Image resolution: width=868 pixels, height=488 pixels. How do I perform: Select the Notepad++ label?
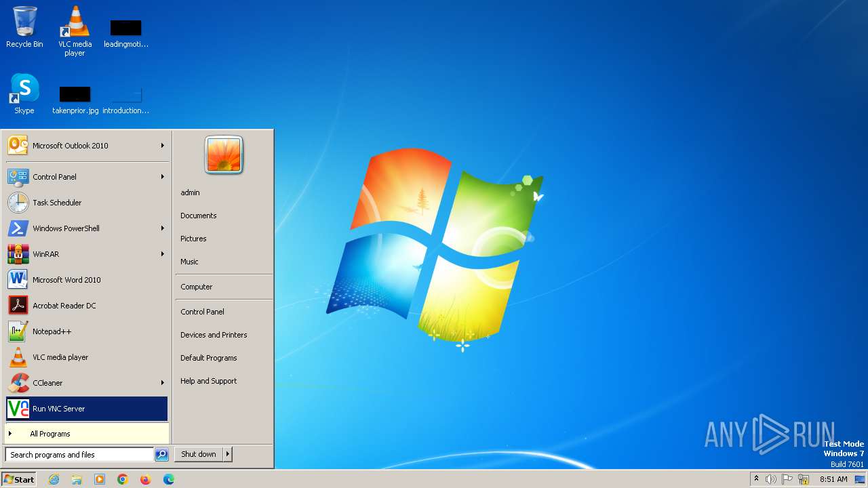pyautogui.click(x=52, y=331)
